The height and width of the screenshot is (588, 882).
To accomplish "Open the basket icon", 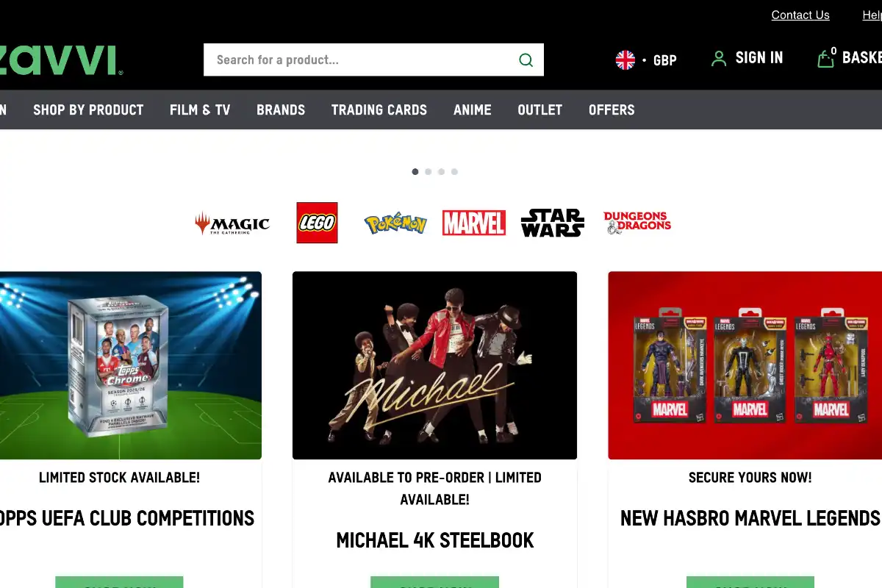I will [825, 58].
